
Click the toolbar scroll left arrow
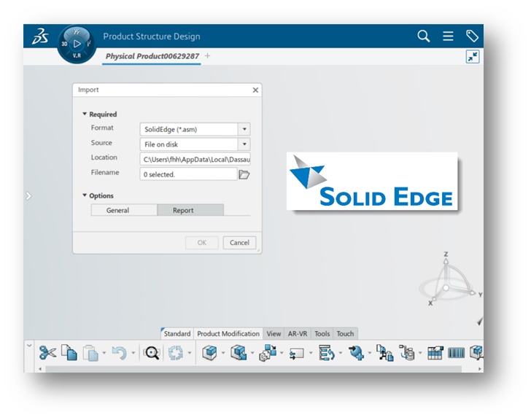[40, 368]
